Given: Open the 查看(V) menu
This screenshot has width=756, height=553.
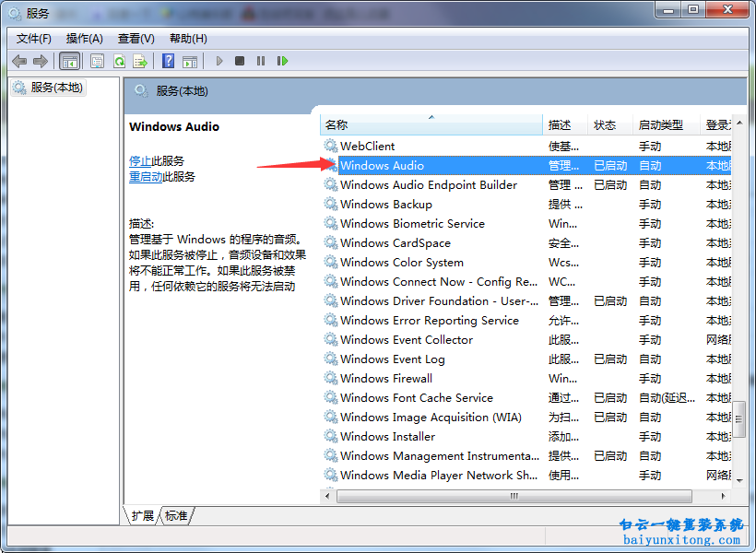Looking at the screenshot, I should [136, 38].
